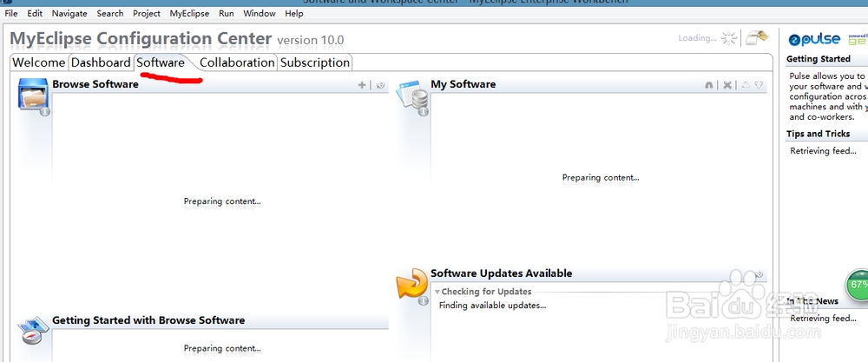This screenshot has height=362, width=868.
Task: Switch to the Welcome tab
Action: tap(39, 63)
